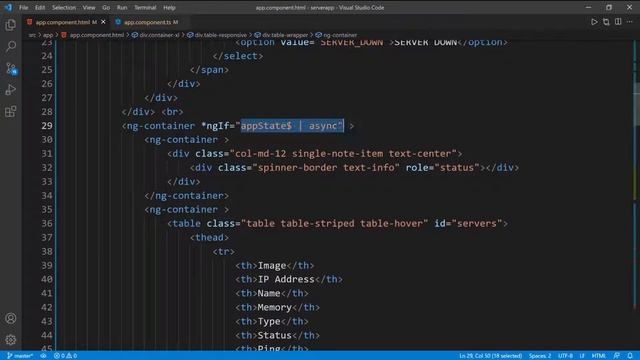
Task: Click IP Address header text on line 40
Action: coord(286,279)
